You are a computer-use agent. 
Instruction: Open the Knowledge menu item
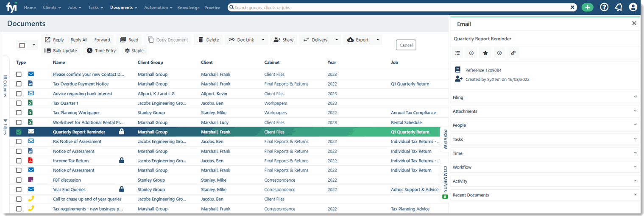[188, 8]
